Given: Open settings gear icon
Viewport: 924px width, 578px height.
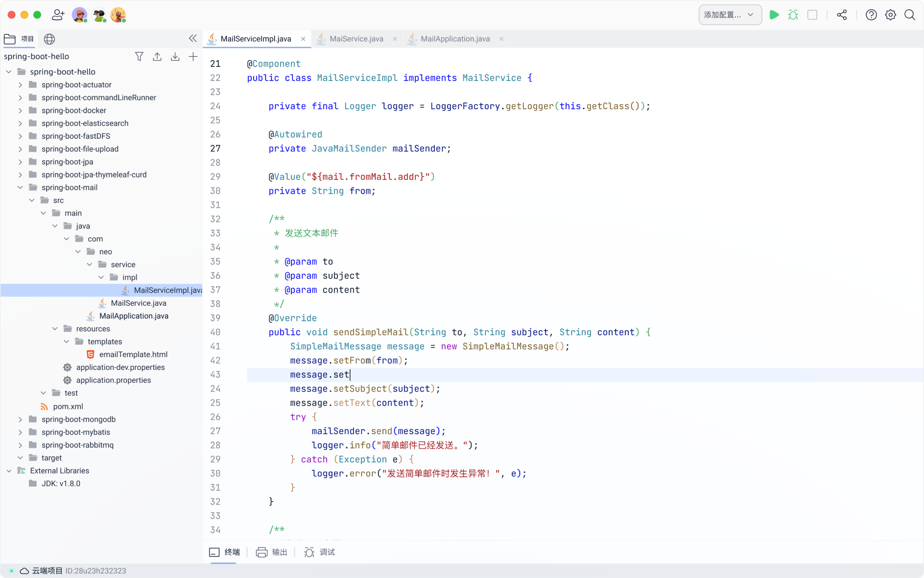Looking at the screenshot, I should point(891,15).
